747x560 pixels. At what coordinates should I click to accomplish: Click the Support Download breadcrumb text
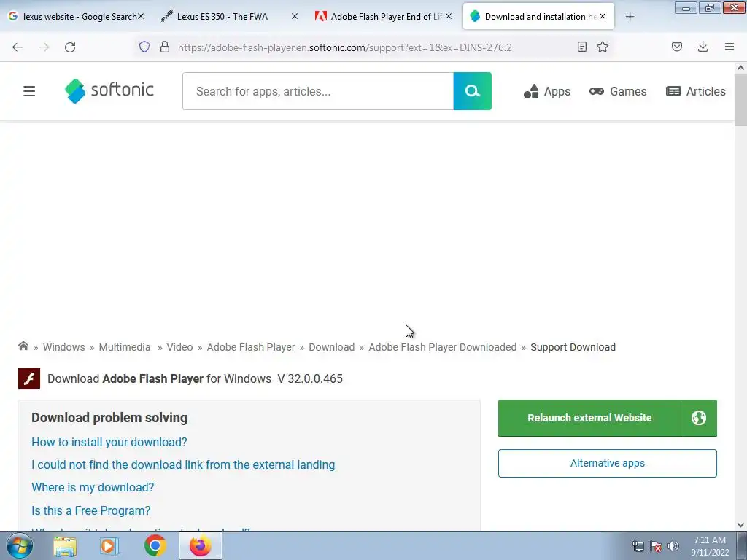tap(573, 347)
